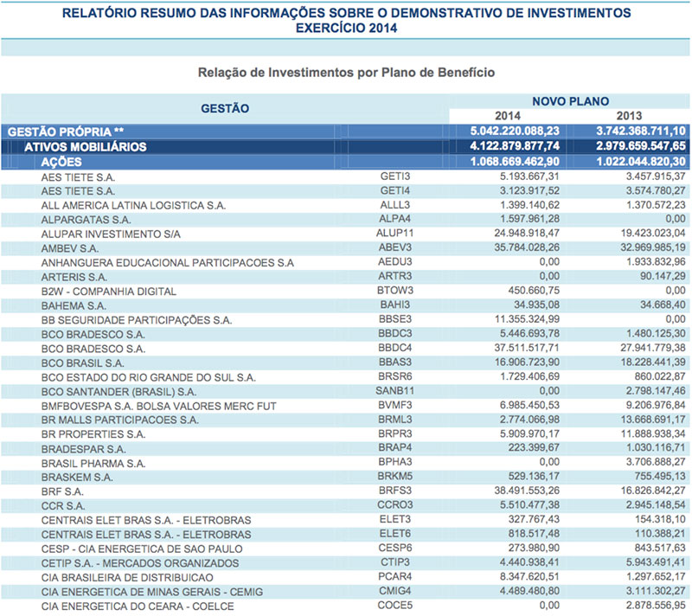Select the 2014 column header
Screen dimensions: 692x616
(x=508, y=116)
